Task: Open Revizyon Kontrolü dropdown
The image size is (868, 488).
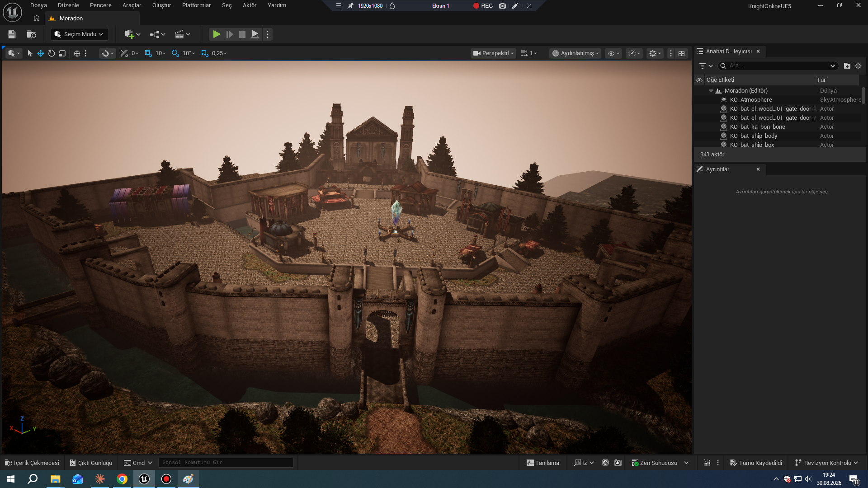Action: click(826, 463)
